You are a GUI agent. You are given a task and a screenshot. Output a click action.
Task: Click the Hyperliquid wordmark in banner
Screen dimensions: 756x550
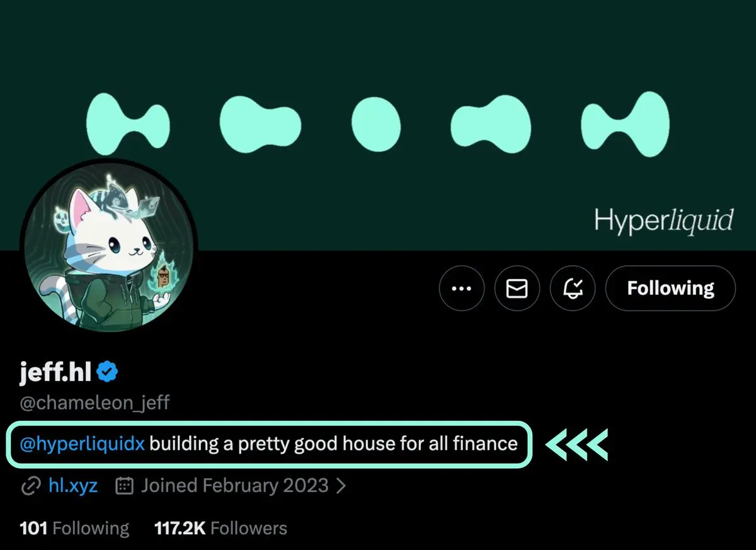664,221
